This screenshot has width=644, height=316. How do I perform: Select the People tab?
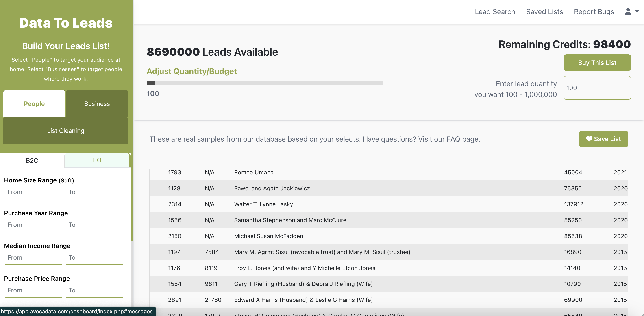click(x=34, y=104)
